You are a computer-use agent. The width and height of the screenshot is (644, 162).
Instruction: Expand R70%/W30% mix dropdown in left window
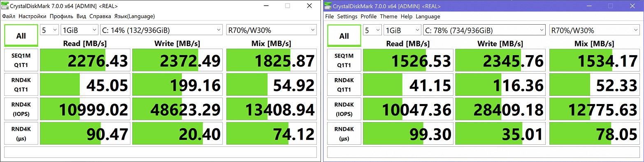click(272, 30)
